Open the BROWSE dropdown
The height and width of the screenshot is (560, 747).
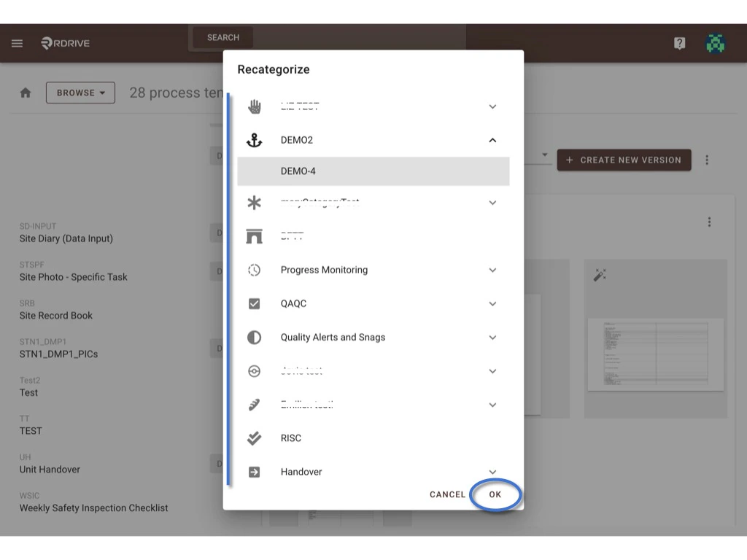tap(80, 93)
